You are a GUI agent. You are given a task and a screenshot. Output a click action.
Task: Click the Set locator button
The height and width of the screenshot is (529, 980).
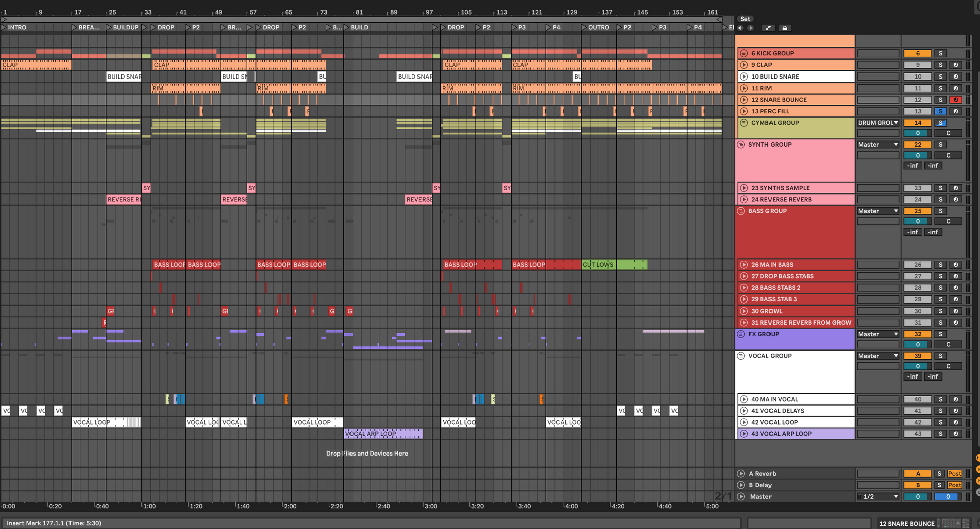coord(745,19)
